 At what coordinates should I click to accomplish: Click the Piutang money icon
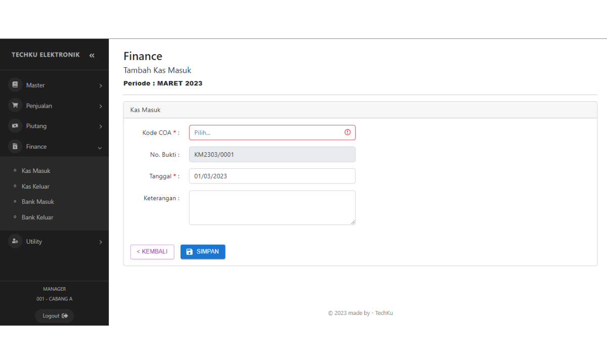[15, 126]
